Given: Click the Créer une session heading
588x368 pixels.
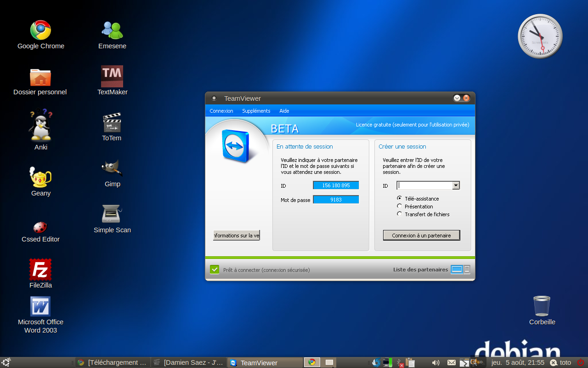Looking at the screenshot, I should 402,146.
